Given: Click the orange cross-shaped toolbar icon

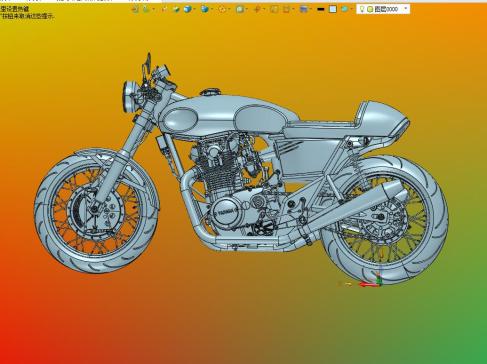Looking at the screenshot, I should coord(257,9).
